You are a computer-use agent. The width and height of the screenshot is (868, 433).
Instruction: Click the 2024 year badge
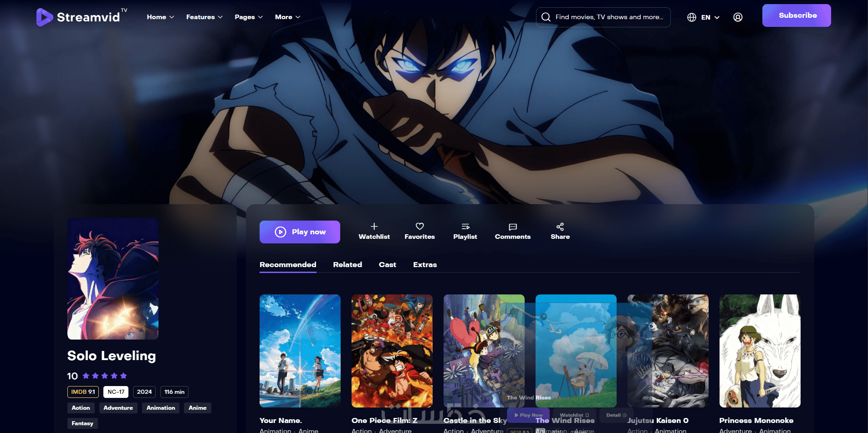(x=144, y=392)
